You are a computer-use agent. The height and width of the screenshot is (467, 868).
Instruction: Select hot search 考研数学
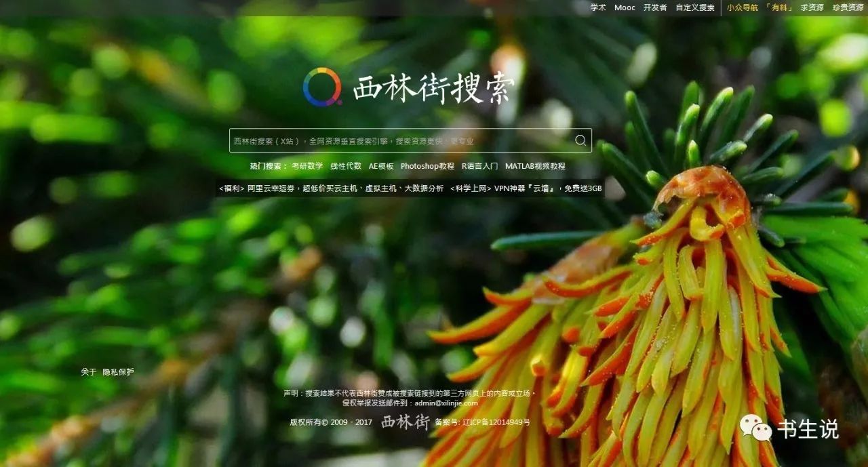[x=307, y=166]
